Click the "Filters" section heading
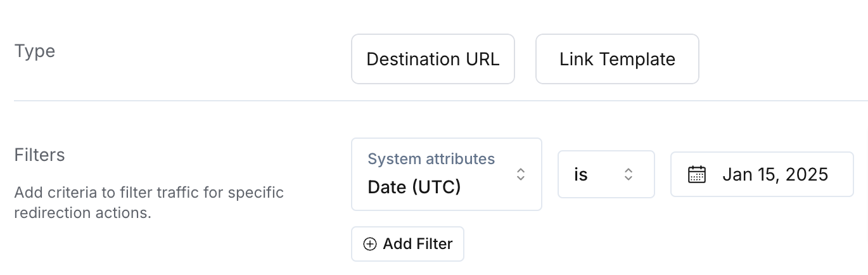The image size is (868, 275). [40, 155]
